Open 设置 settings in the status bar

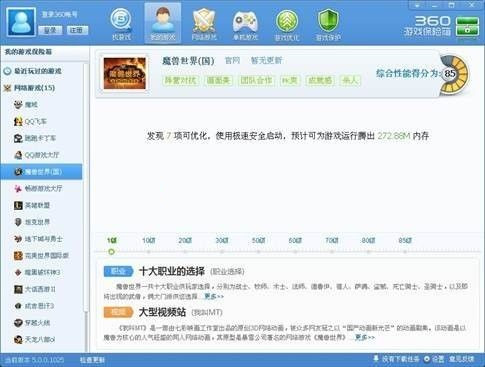(434, 359)
